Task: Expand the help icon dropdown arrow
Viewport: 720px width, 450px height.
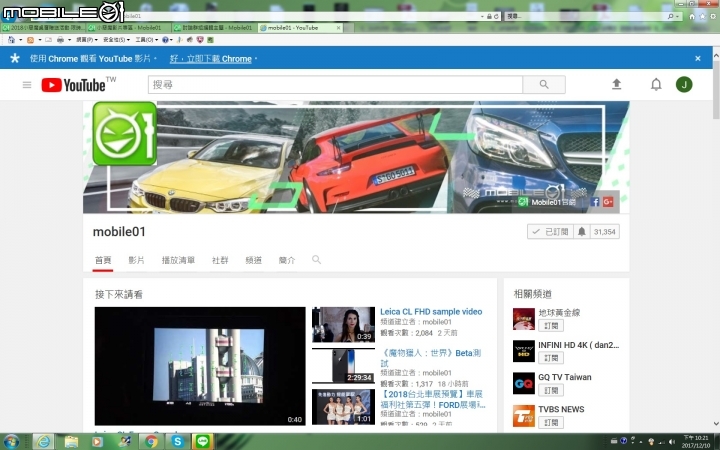Action: [171, 40]
